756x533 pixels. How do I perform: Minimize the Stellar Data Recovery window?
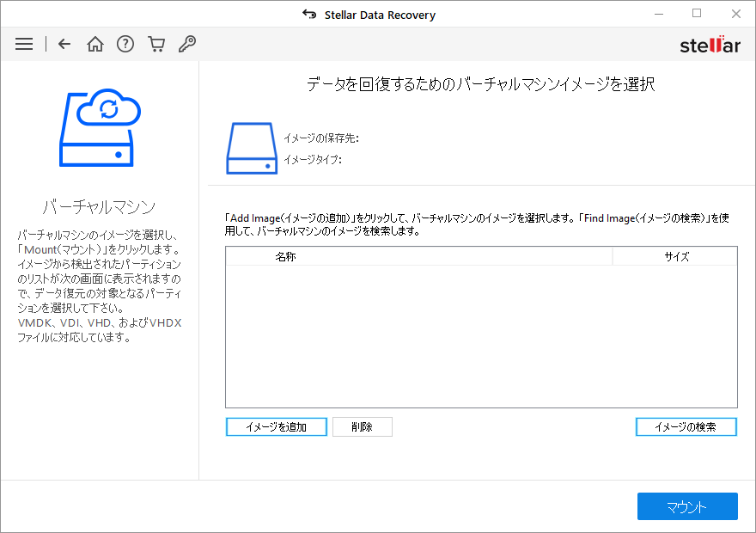click(659, 15)
